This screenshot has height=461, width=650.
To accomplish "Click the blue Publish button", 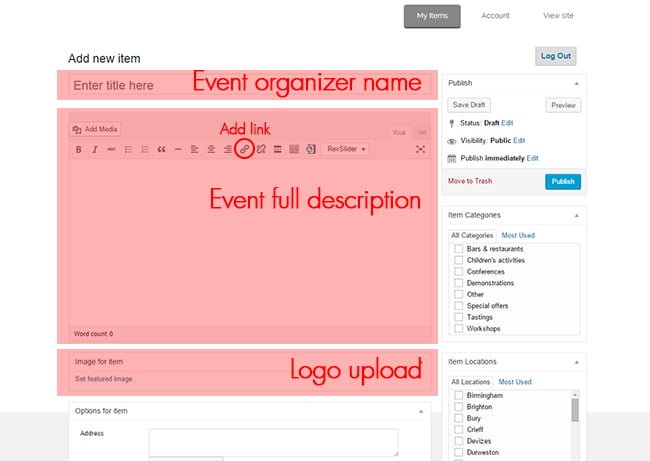I will tap(563, 182).
